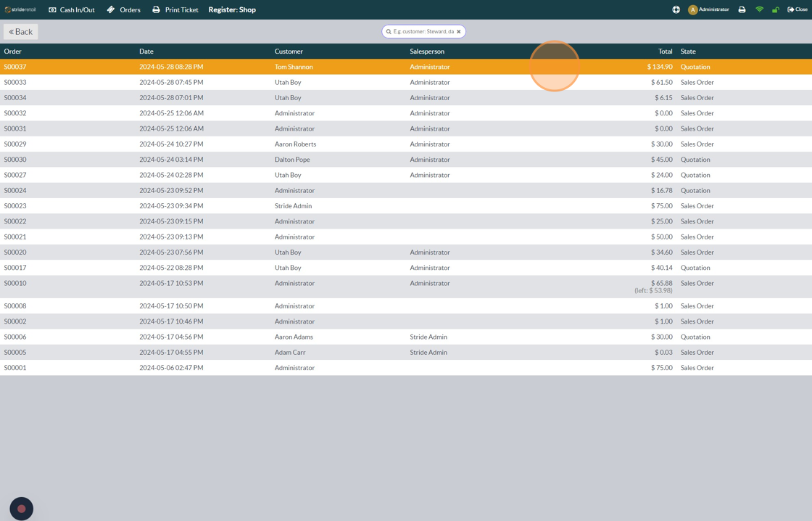The image size is (812, 521).
Task: Select order S00032
Action: coord(406,113)
